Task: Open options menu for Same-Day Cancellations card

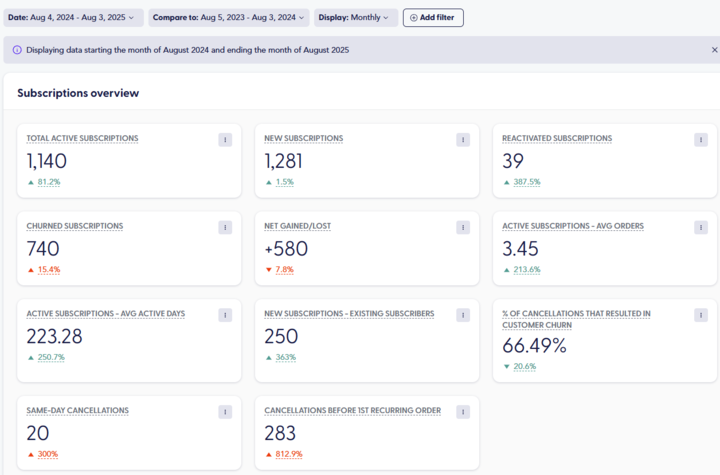Action: 225,412
